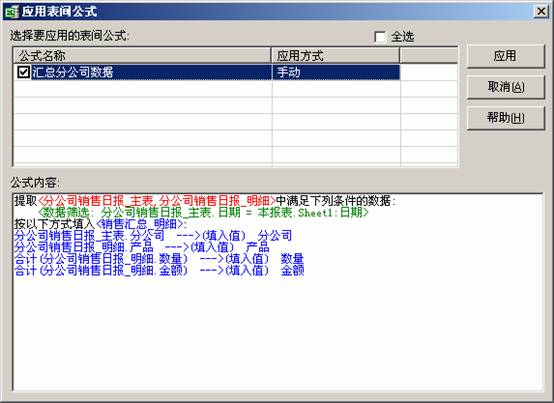Click the 合计 数量 mapping line
The image size is (554, 403).
[159, 259]
